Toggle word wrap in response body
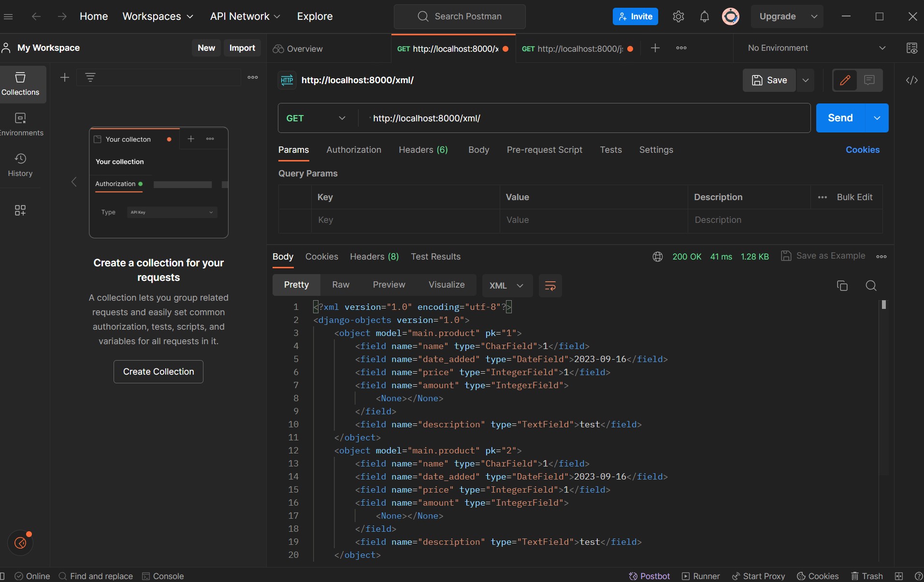 pos(550,286)
